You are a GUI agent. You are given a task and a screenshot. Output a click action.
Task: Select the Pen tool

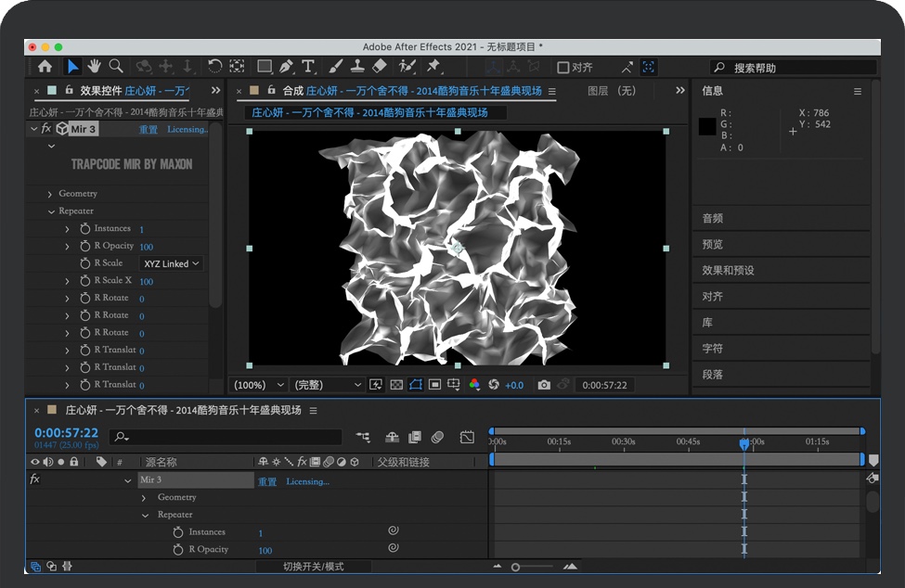pos(286,66)
